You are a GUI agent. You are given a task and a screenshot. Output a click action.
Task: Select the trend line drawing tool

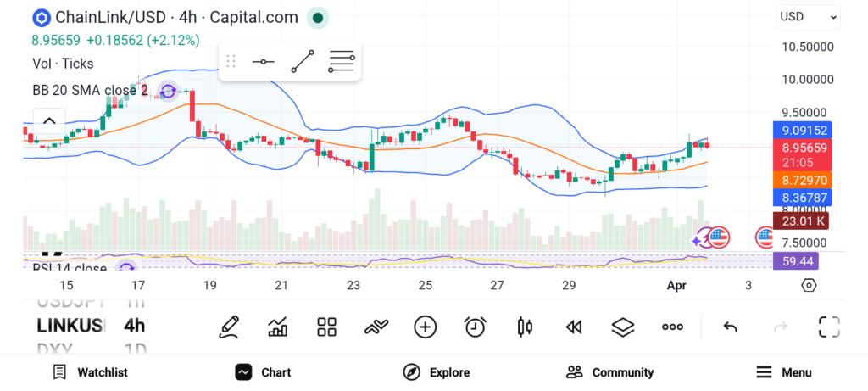[303, 62]
